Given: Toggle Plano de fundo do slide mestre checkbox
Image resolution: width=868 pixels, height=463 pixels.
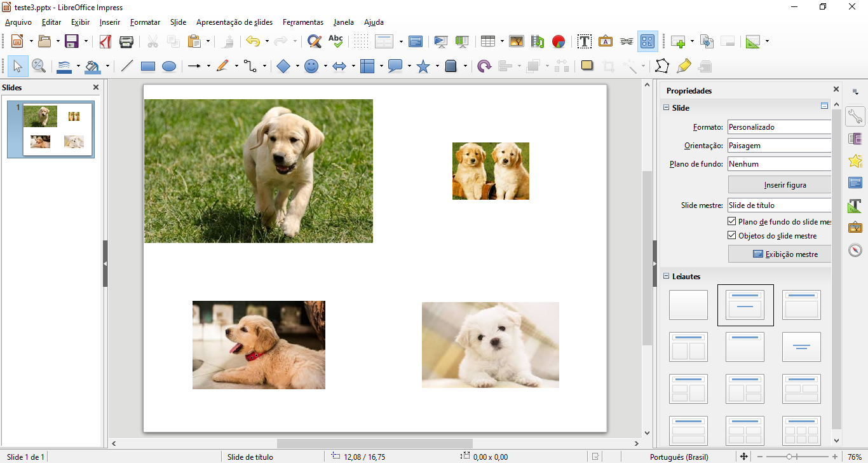Looking at the screenshot, I should tap(732, 221).
